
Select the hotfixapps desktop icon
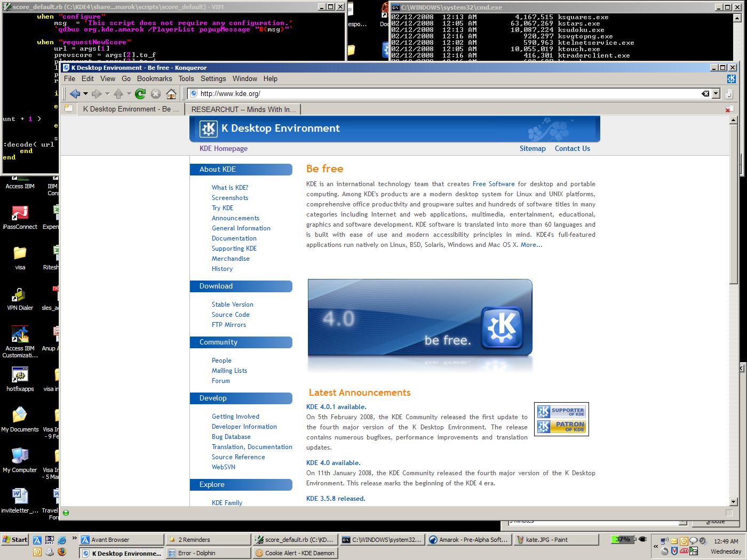point(20,379)
